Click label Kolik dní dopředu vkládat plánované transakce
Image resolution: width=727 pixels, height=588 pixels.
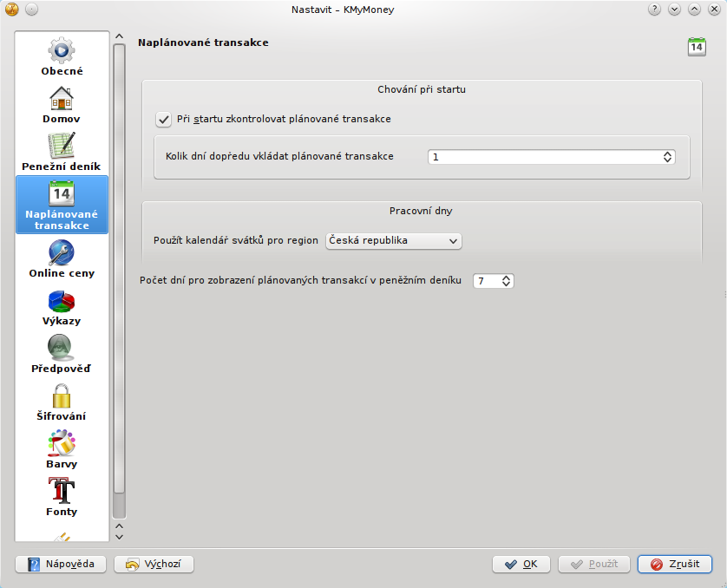[x=279, y=156]
